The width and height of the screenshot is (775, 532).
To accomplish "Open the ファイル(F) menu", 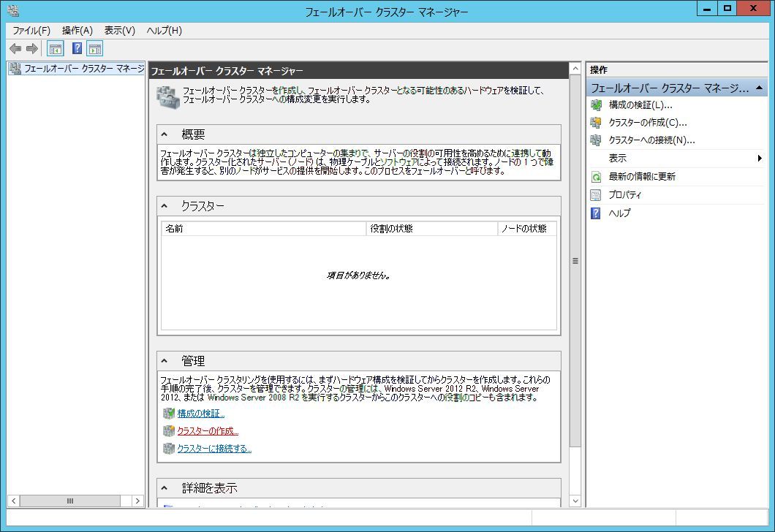I will click(31, 31).
